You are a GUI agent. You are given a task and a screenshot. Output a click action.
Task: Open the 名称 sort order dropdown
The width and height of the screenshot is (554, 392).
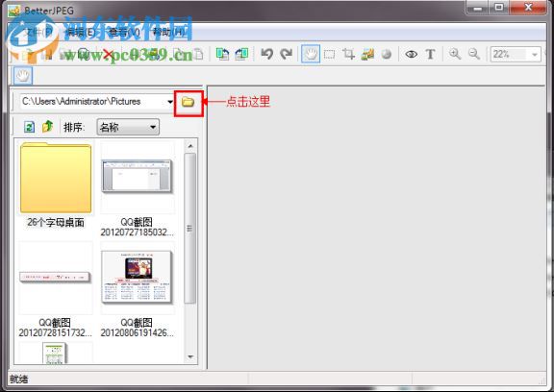click(128, 127)
